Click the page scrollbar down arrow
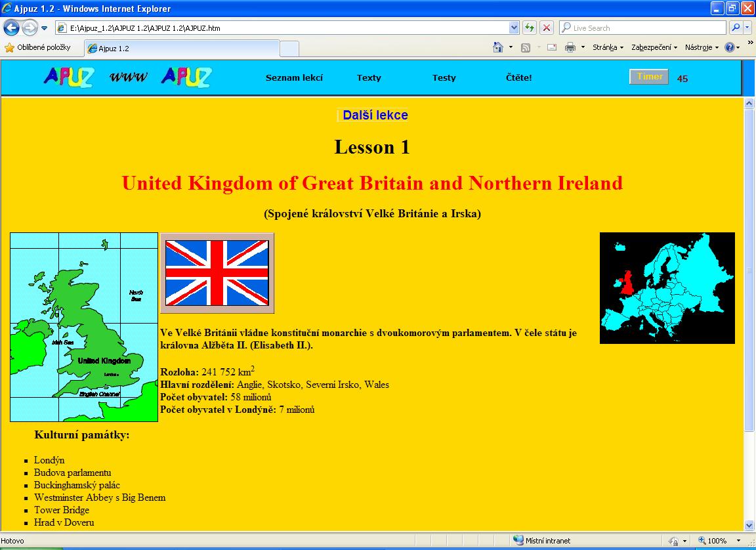The height and width of the screenshot is (550, 756). tap(749, 526)
